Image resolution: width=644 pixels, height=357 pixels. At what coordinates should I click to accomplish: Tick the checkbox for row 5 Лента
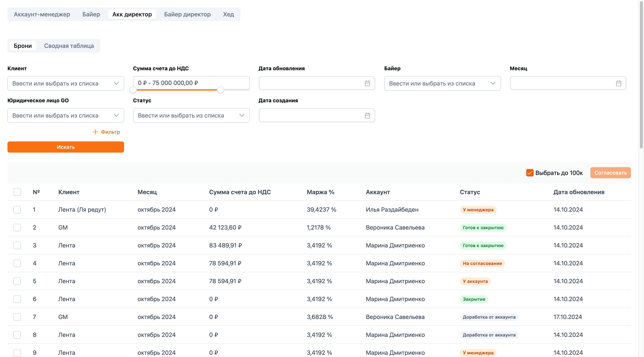click(x=17, y=281)
